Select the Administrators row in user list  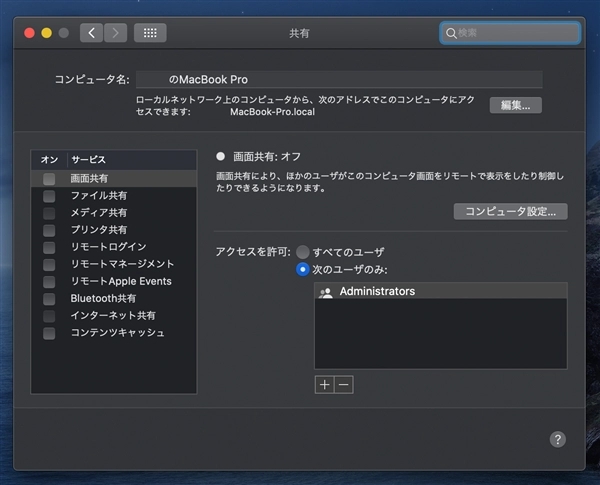coord(440,291)
